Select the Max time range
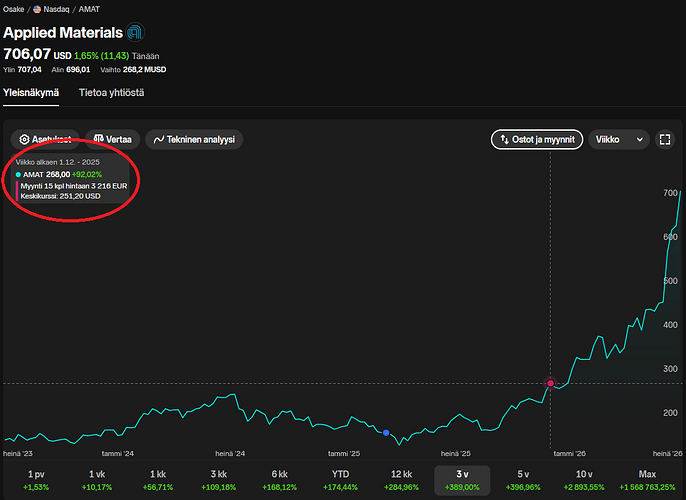 pyautogui.click(x=647, y=480)
